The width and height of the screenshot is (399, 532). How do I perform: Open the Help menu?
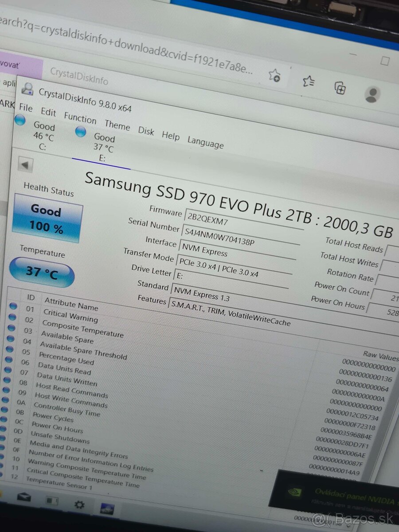[170, 135]
